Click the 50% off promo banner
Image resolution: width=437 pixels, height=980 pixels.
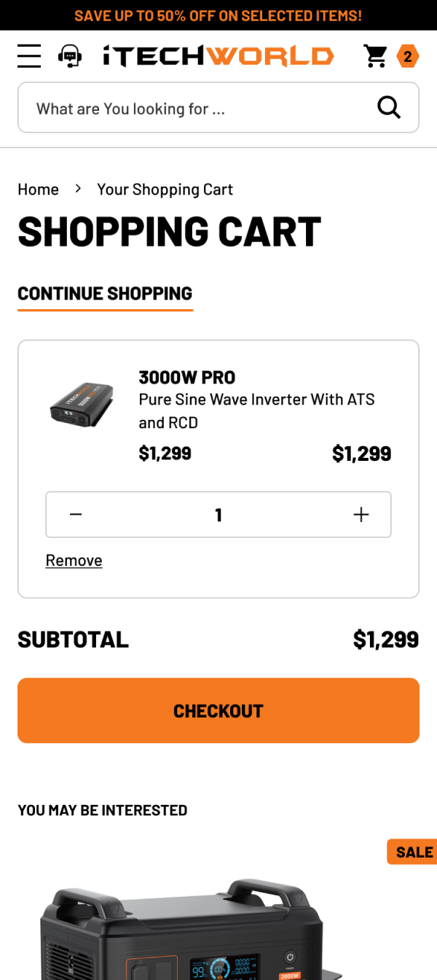219,15
